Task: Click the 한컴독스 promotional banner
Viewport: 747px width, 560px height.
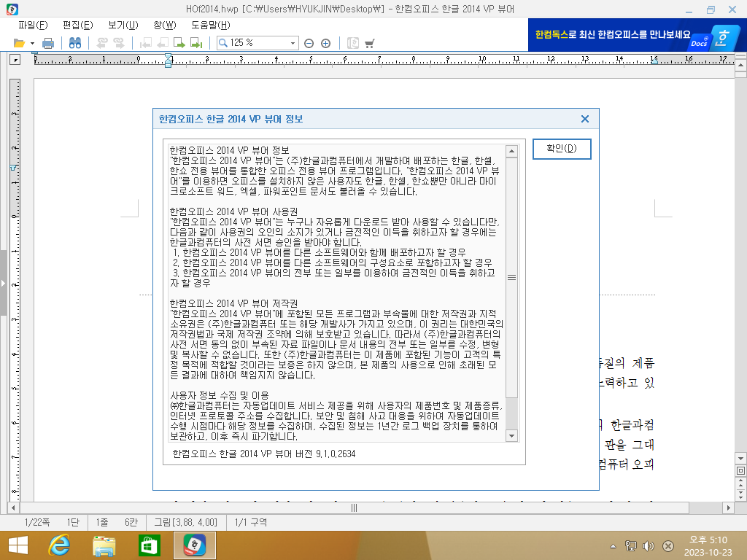Action: click(637, 35)
